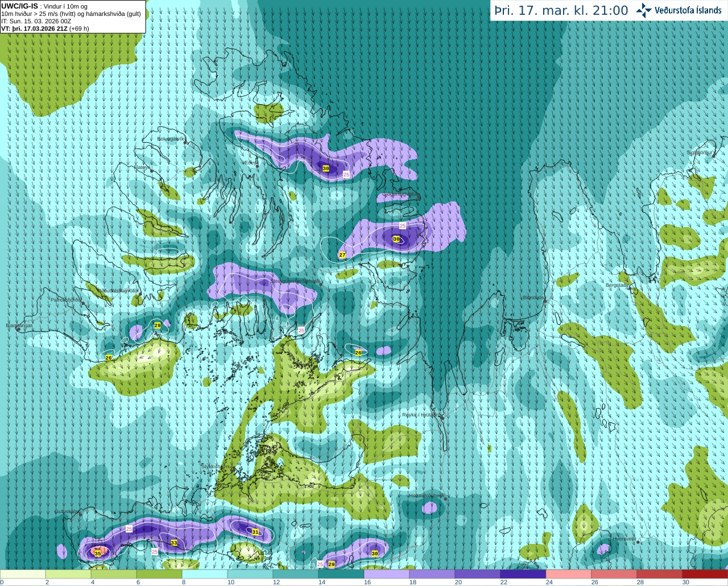Image resolution: width=728 pixels, height=586 pixels.
Task: Click the Gufuskálar station label
Action: point(67,511)
